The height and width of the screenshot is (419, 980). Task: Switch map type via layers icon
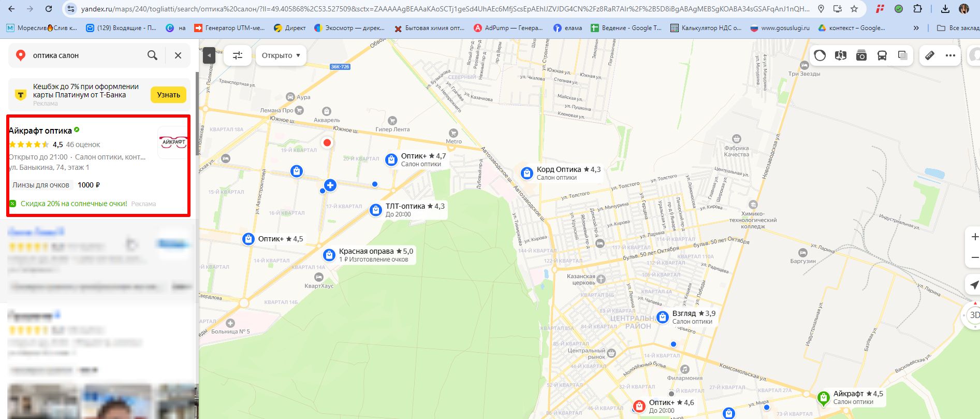(x=903, y=55)
